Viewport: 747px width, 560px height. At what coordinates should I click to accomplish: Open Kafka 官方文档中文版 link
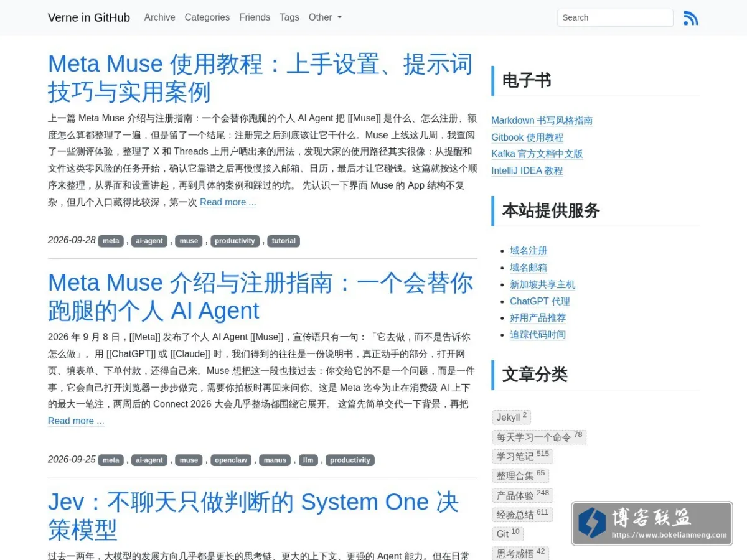click(x=537, y=154)
